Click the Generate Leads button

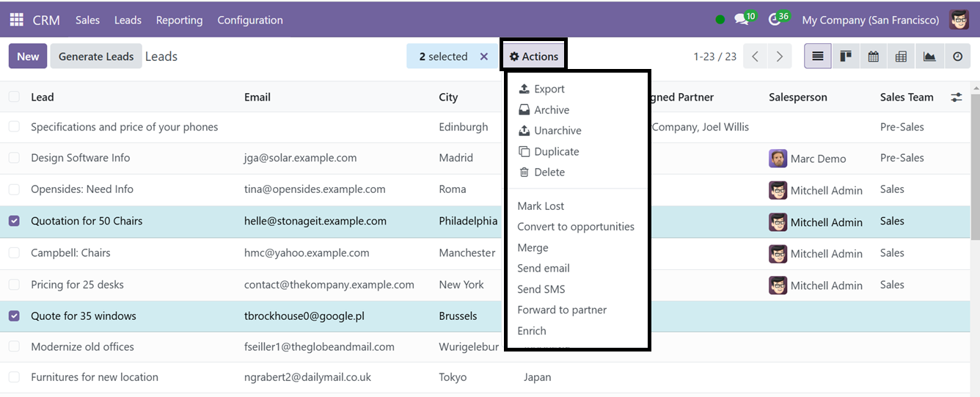(96, 57)
